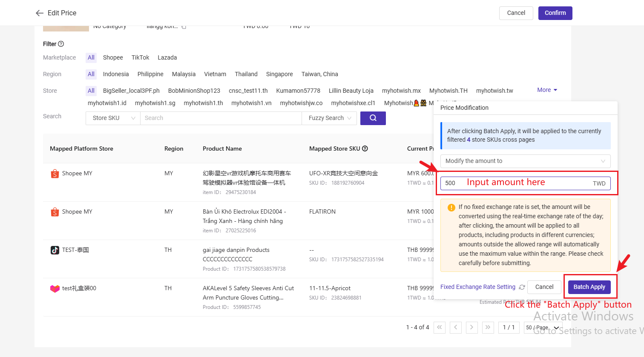Click the Confirm button
This screenshot has height=357, width=644.
click(x=555, y=13)
